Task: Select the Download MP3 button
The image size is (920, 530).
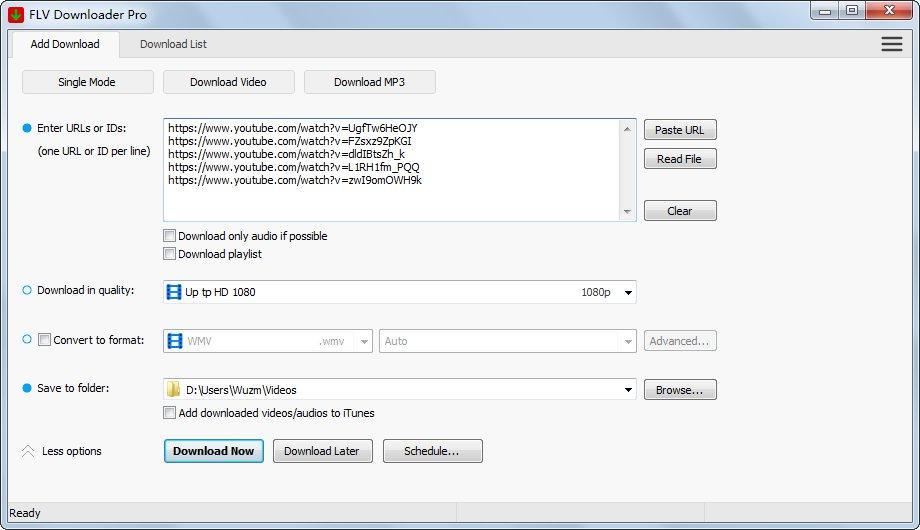Action: (370, 82)
